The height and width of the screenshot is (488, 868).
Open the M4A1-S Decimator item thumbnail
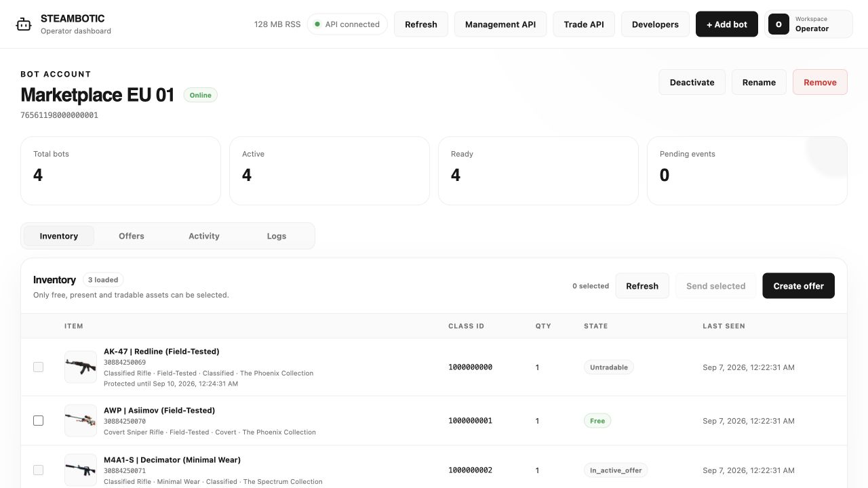click(x=81, y=470)
